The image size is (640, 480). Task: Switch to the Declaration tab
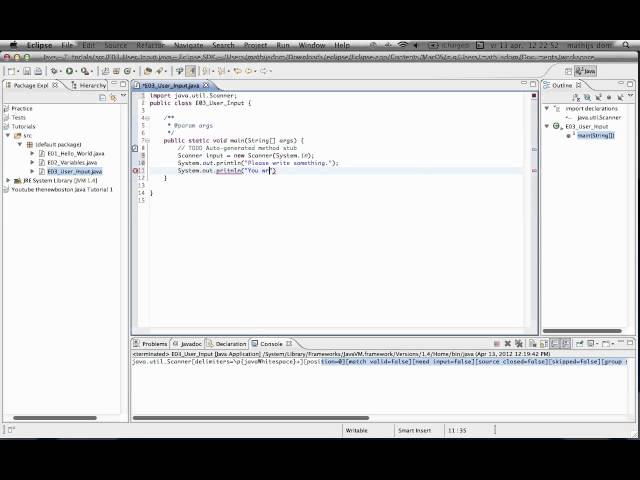tap(226, 344)
